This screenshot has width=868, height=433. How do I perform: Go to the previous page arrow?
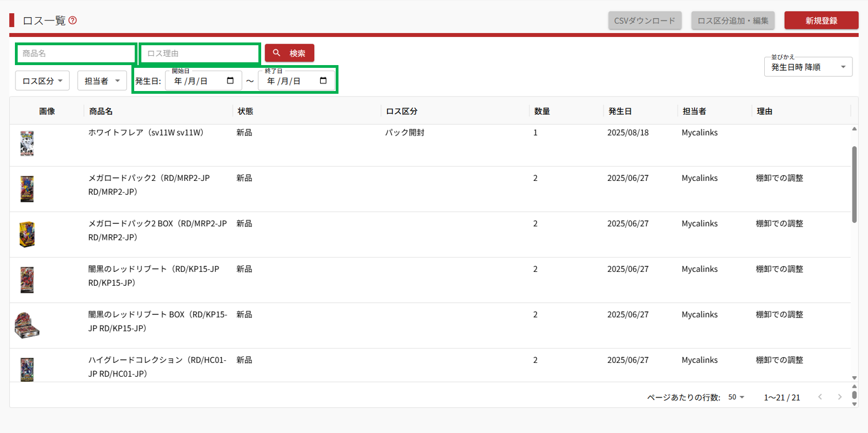coord(820,397)
